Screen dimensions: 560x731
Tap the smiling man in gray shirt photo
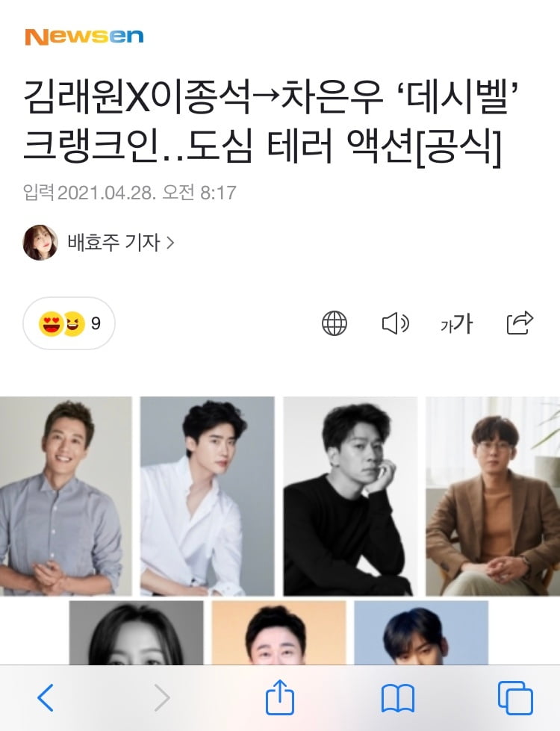click(x=66, y=496)
